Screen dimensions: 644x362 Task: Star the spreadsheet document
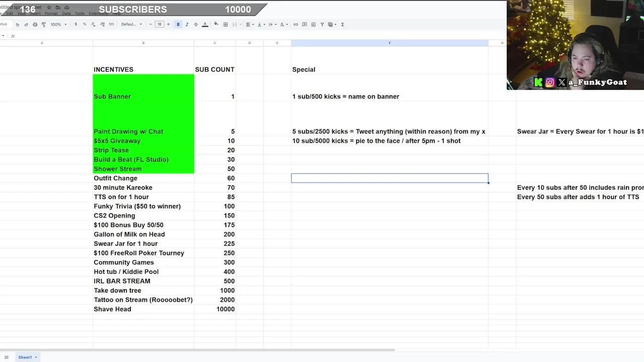[x=49, y=8]
